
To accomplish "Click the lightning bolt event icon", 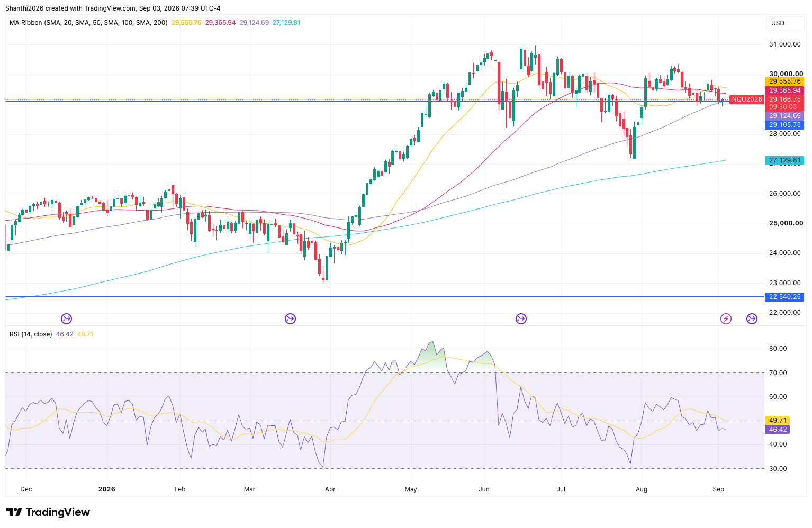I will coord(726,318).
